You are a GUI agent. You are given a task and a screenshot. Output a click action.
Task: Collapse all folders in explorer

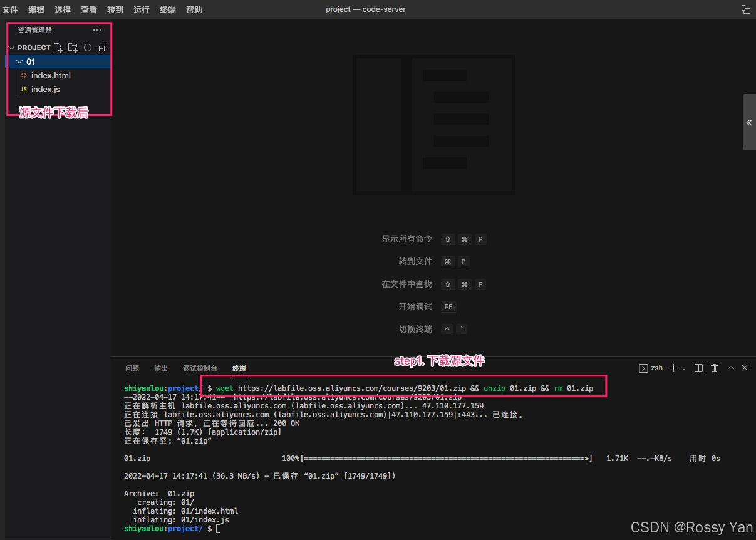pos(103,48)
